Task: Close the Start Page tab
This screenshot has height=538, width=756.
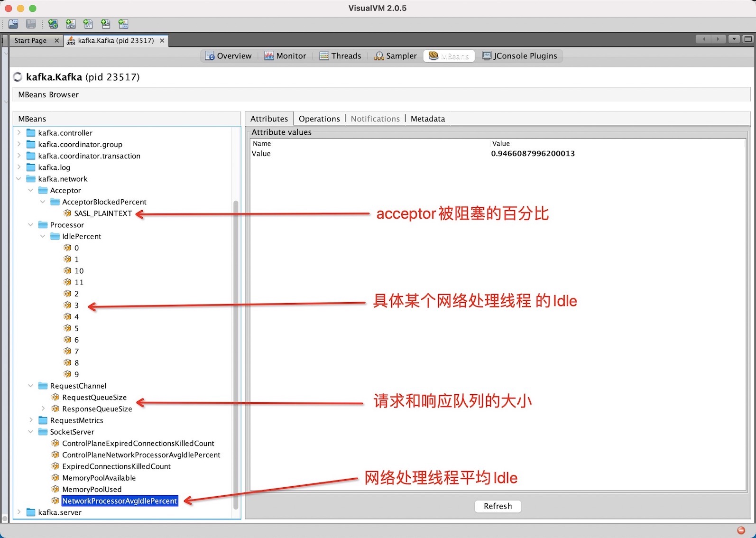Action: (57, 41)
